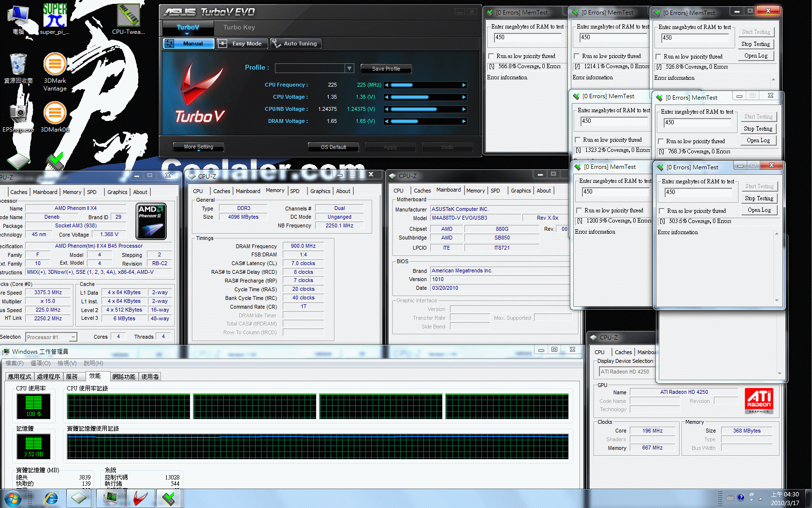Select the Easy Mode icon in TurboV
812x508 pixels.
point(222,44)
